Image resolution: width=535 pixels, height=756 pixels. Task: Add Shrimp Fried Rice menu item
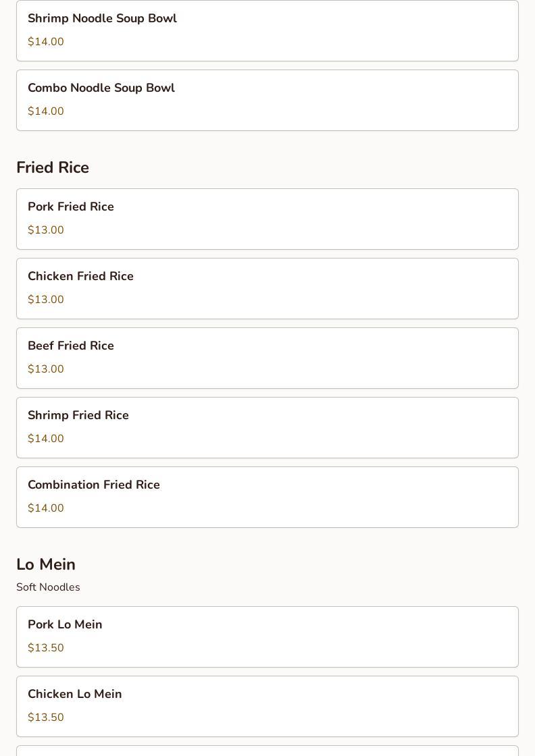267,427
